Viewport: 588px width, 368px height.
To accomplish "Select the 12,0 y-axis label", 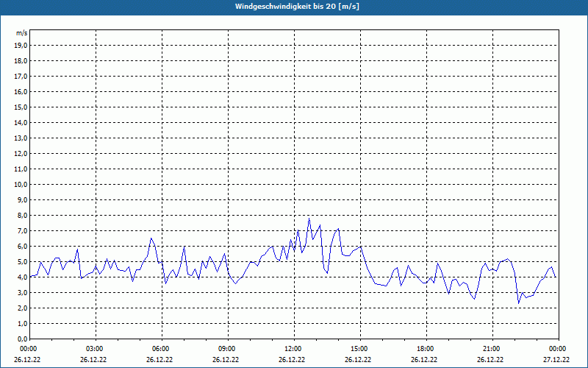I will coord(21,153).
